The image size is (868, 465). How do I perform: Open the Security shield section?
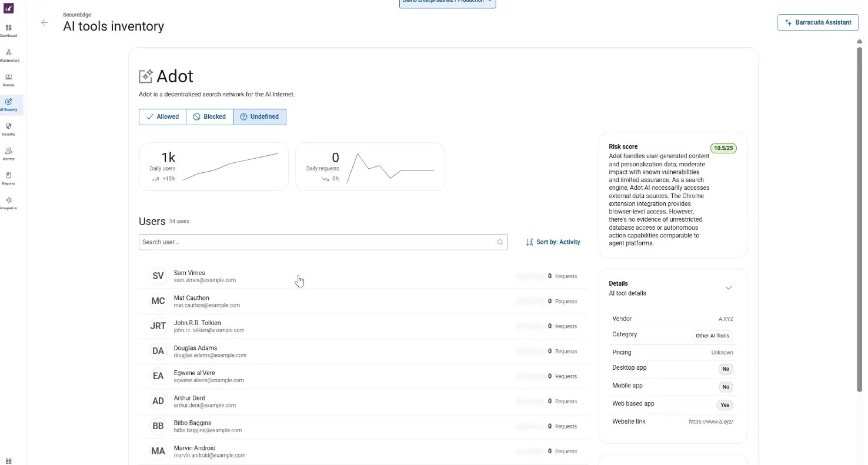point(8,129)
